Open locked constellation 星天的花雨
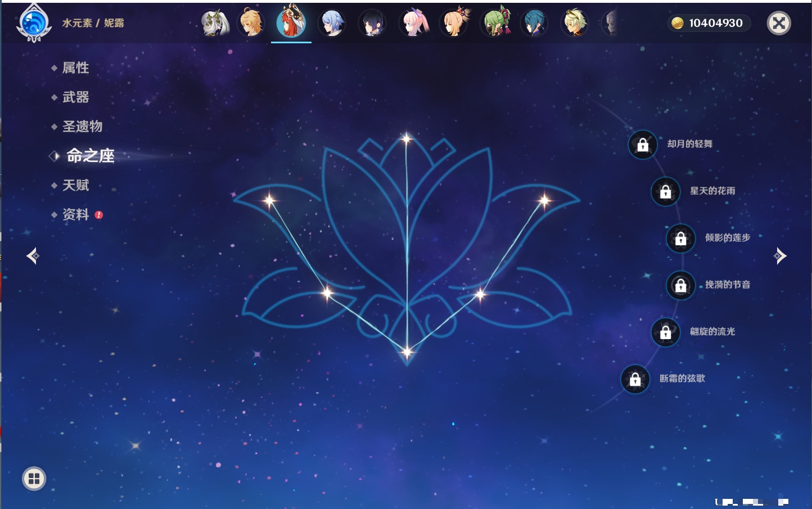The height and width of the screenshot is (509, 812). 665,191
